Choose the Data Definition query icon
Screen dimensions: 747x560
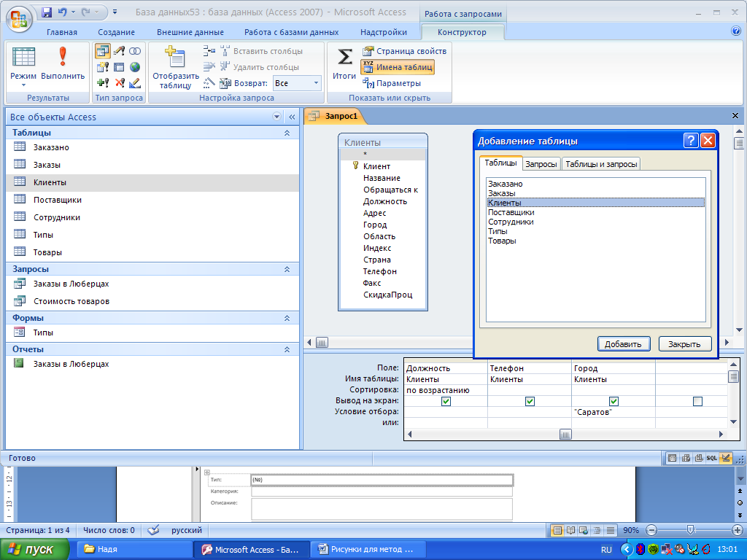click(x=135, y=83)
